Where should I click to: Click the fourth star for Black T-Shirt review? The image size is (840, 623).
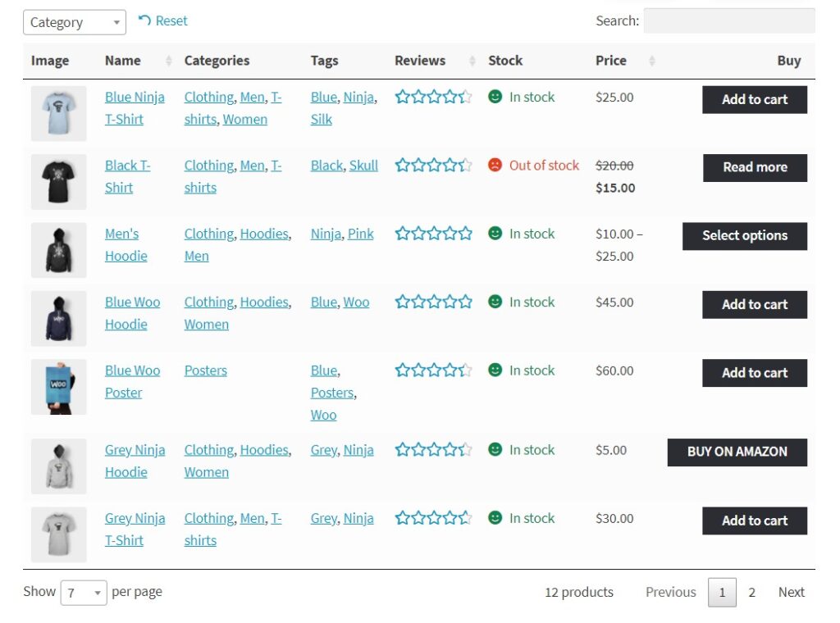click(446, 164)
